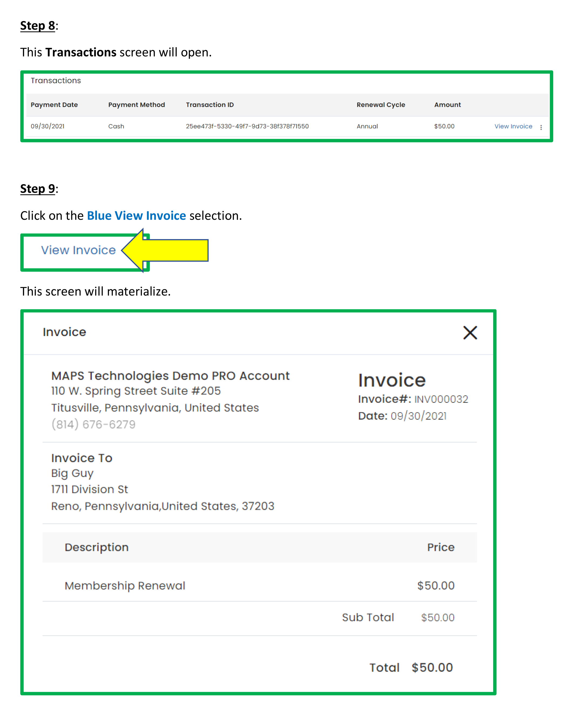The width and height of the screenshot is (564, 728).
Task: Click the Cash payment method cell
Action: point(116,126)
